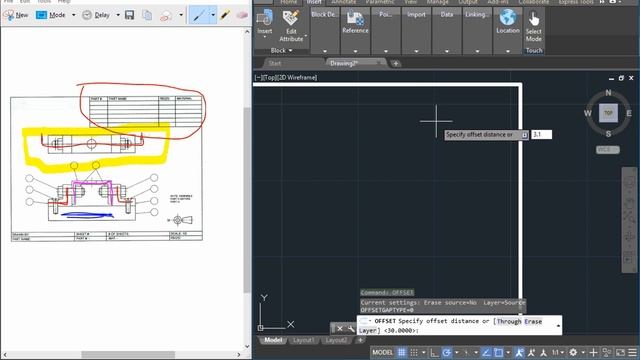
Task: Open command line customize wrench icon
Action: [351, 329]
